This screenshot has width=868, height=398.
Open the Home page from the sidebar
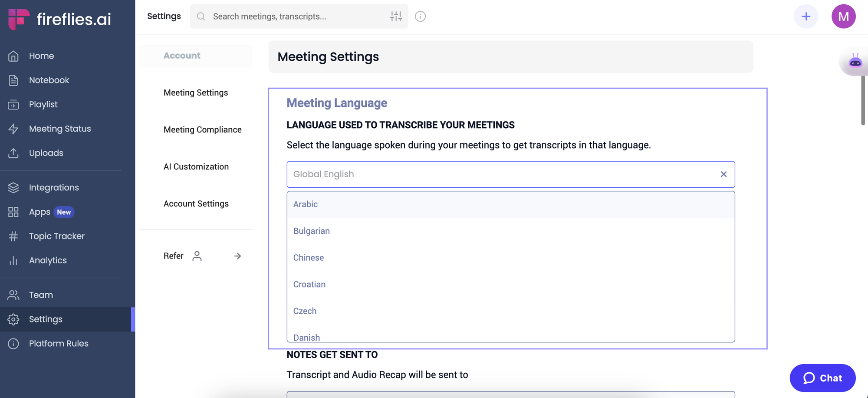click(x=41, y=56)
